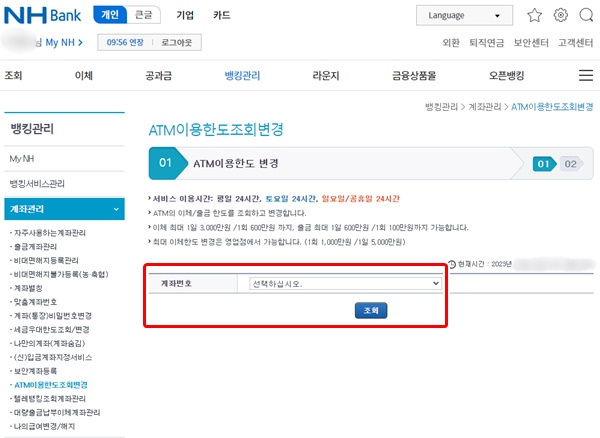
Task: Open 고객센터 link
Action: 576,42
